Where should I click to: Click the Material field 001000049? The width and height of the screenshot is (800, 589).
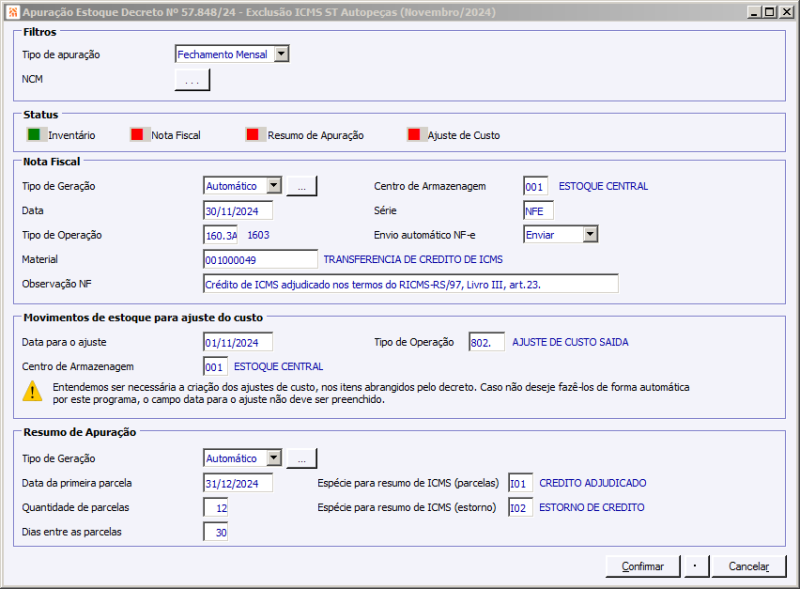click(x=260, y=260)
